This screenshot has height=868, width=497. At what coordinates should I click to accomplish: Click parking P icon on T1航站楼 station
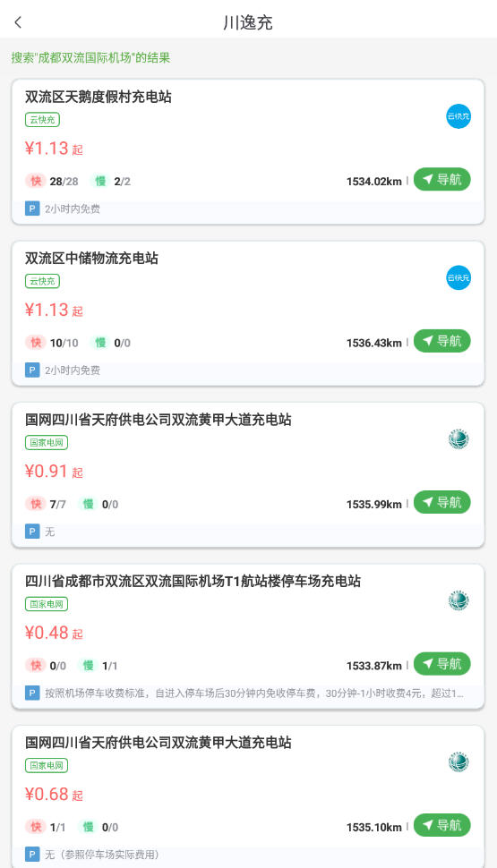(32, 694)
